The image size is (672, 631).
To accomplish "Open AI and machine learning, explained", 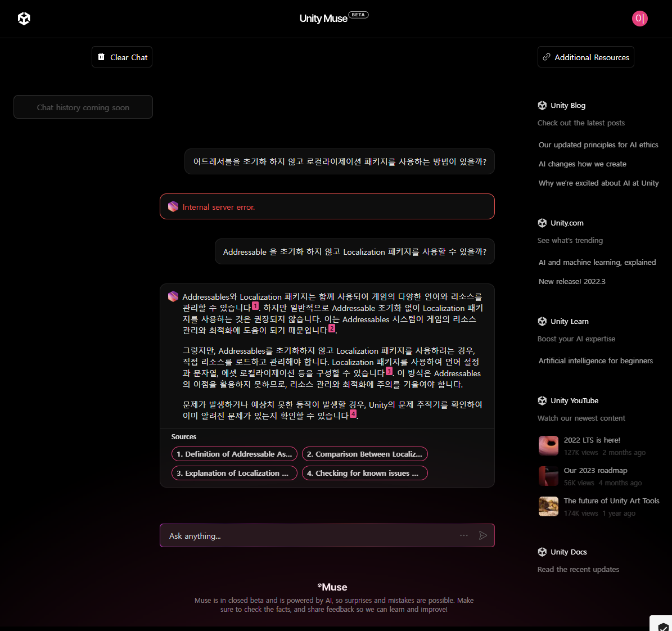I will point(597,262).
